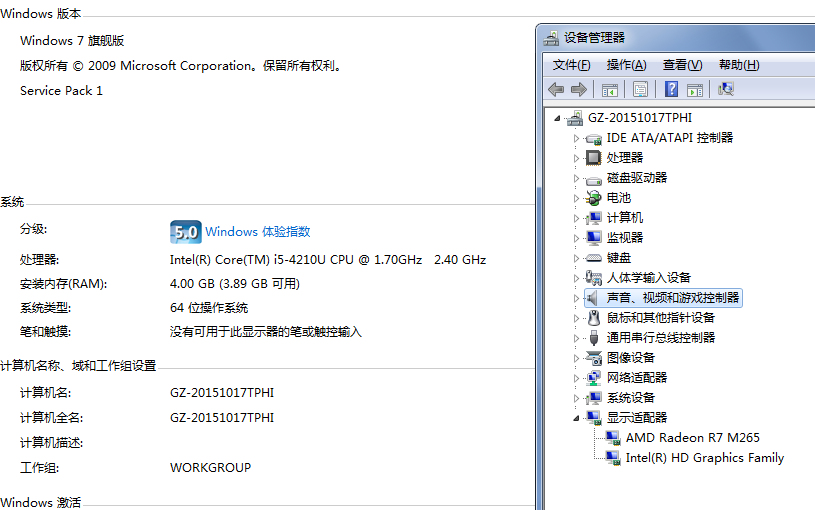Click the processor value Intel(R) Core(TM) i5-4210U text
815x510 pixels.
(x=327, y=259)
